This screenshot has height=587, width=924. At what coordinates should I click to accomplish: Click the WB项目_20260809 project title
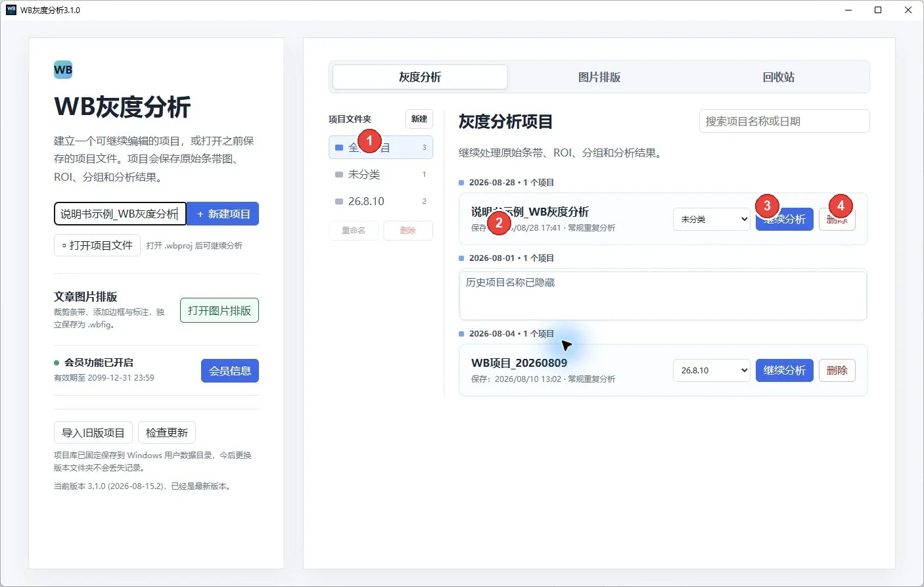click(519, 363)
